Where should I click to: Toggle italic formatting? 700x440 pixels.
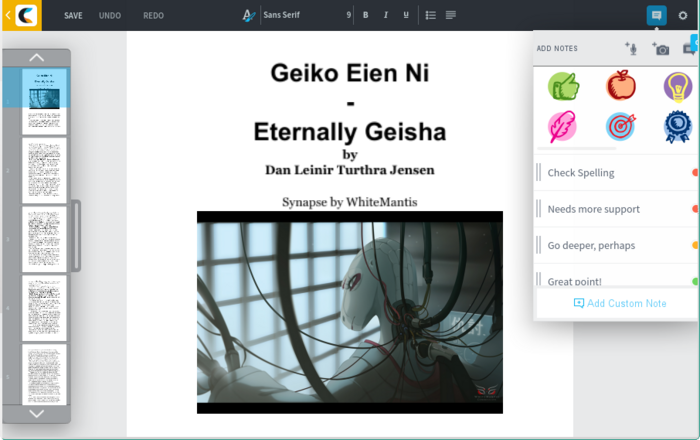click(386, 15)
